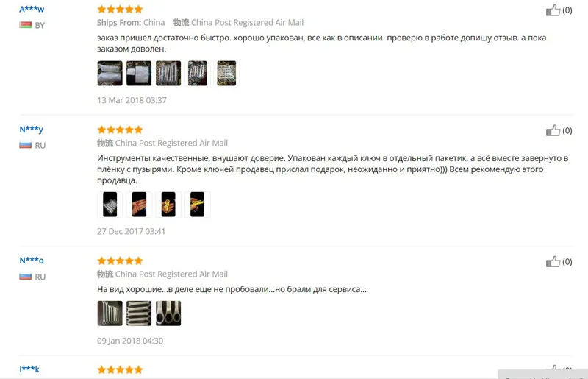Click the Russian flag under N***y
The width and height of the screenshot is (588, 379).
click(x=26, y=145)
